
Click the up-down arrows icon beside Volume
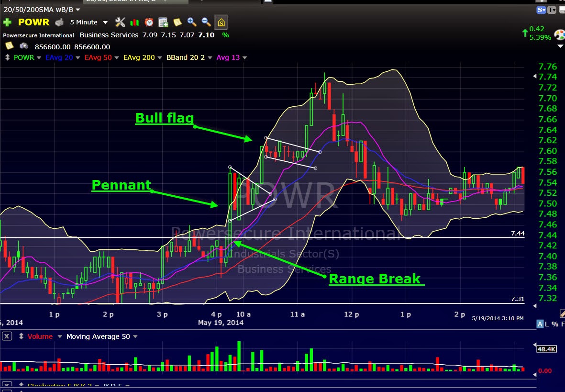[x=21, y=336]
